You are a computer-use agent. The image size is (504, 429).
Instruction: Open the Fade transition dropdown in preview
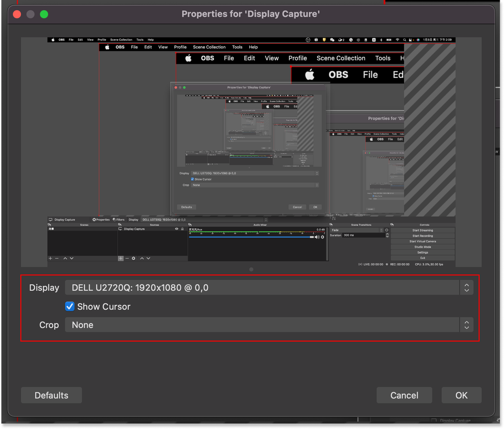pos(357,230)
